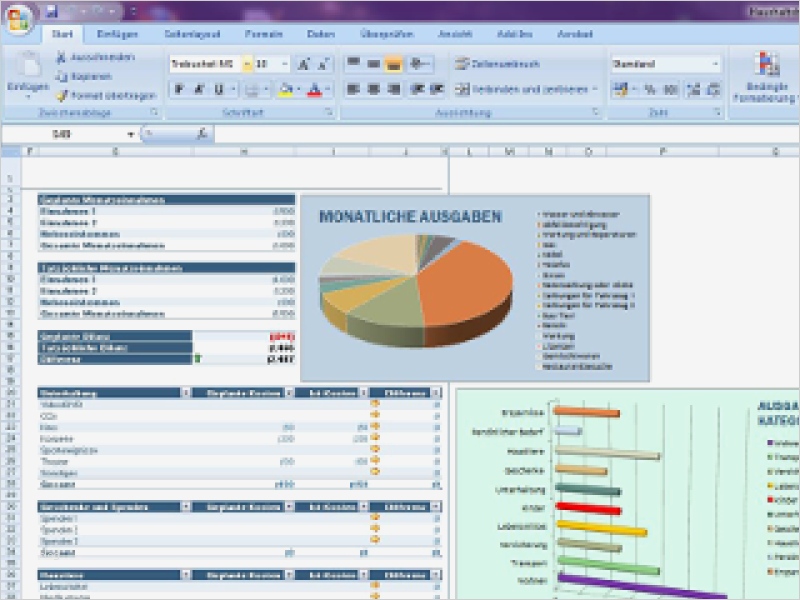Click the text orientation button

tap(418, 64)
